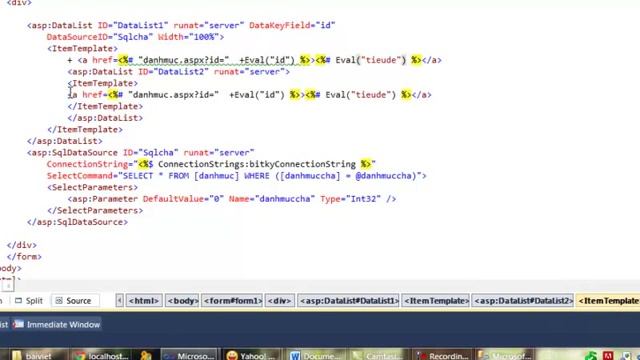Click the green system tray icon

591,356
